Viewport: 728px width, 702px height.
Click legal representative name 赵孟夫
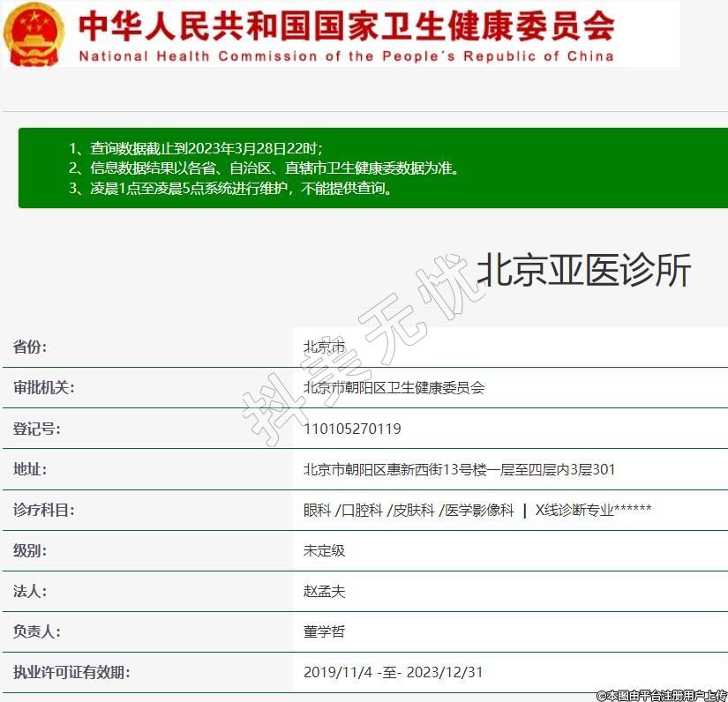point(324,591)
